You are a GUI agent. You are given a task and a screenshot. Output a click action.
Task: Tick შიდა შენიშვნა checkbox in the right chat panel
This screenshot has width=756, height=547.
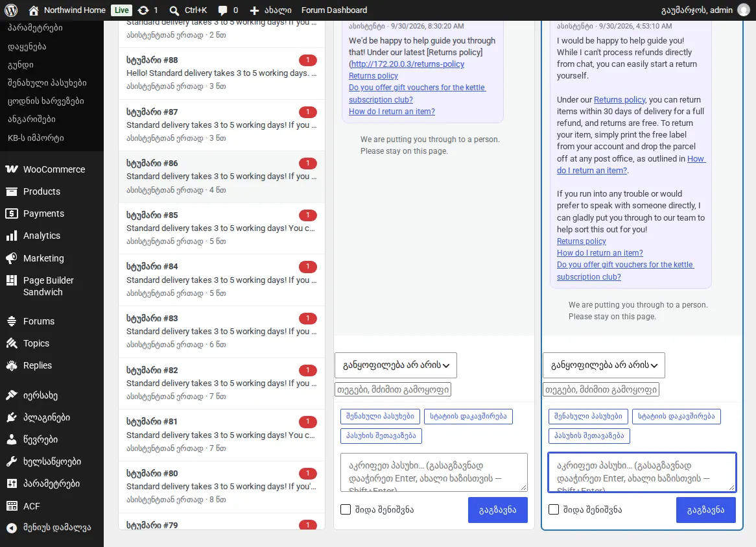click(x=554, y=509)
